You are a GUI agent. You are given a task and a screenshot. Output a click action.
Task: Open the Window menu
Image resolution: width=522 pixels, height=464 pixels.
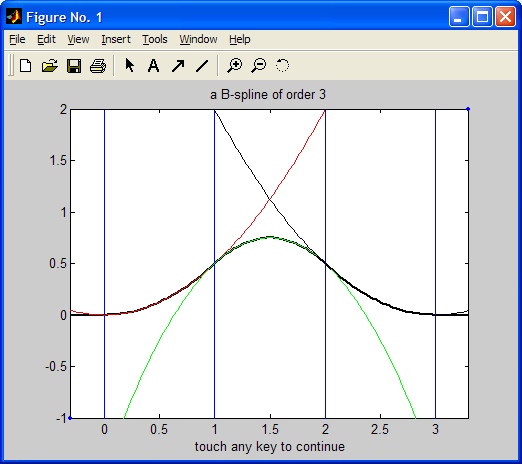pos(198,39)
